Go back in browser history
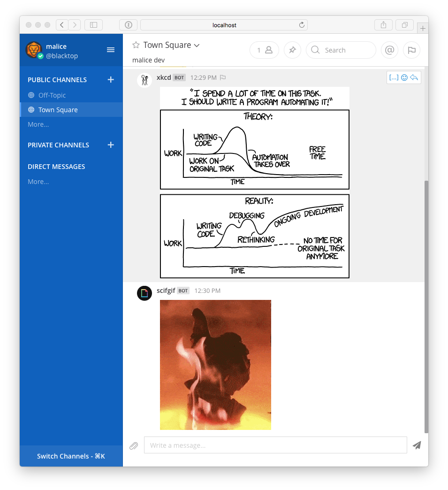The width and height of the screenshot is (448, 490). [62, 25]
